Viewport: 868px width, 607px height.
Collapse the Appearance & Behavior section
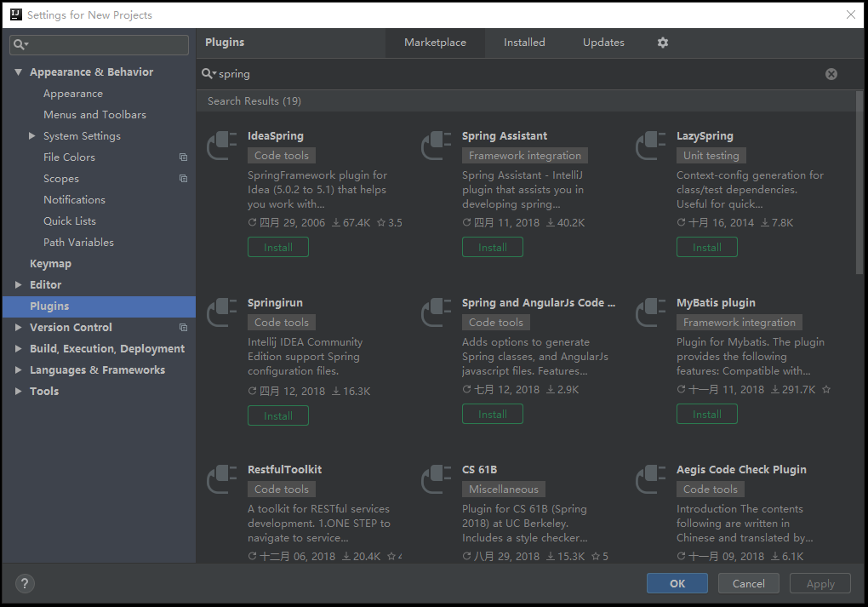[x=18, y=72]
